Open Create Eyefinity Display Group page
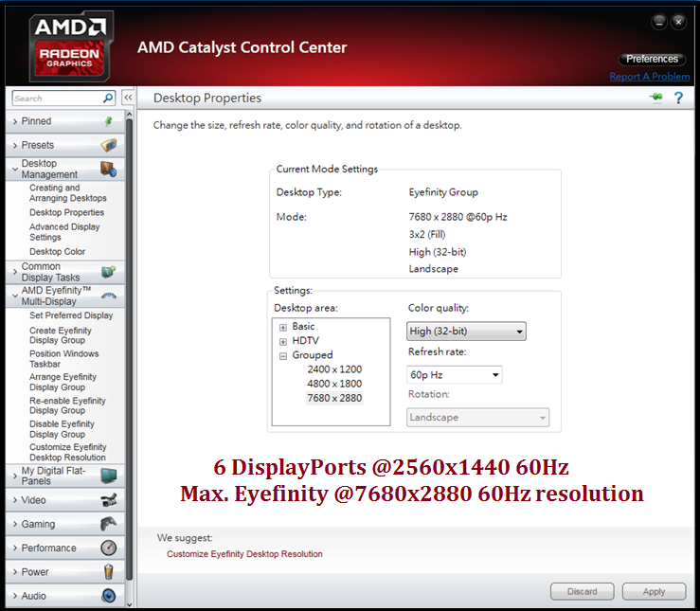700x611 pixels. [x=61, y=335]
